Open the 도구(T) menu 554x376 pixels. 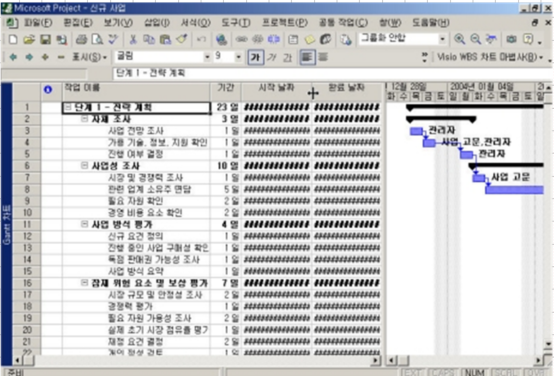236,23
